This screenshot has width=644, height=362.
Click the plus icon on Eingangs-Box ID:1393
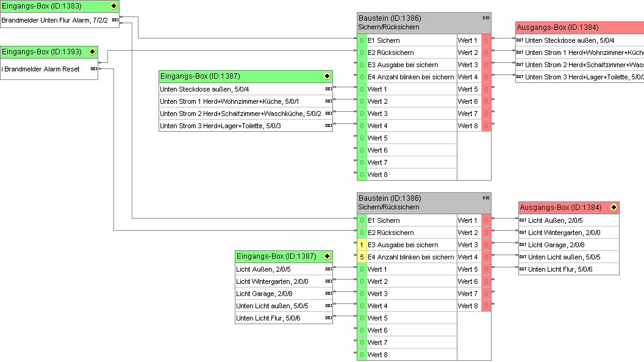(x=92, y=52)
